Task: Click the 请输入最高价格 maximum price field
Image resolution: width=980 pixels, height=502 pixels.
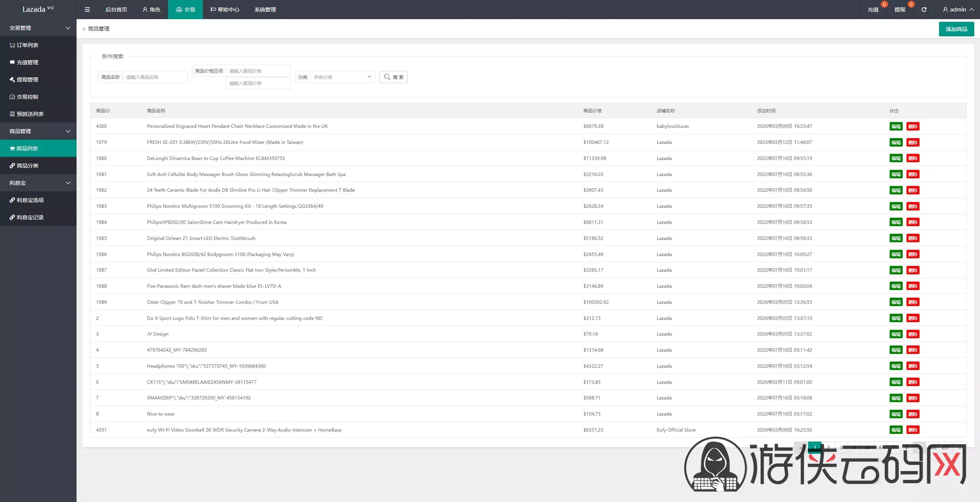Action: pyautogui.click(x=258, y=83)
